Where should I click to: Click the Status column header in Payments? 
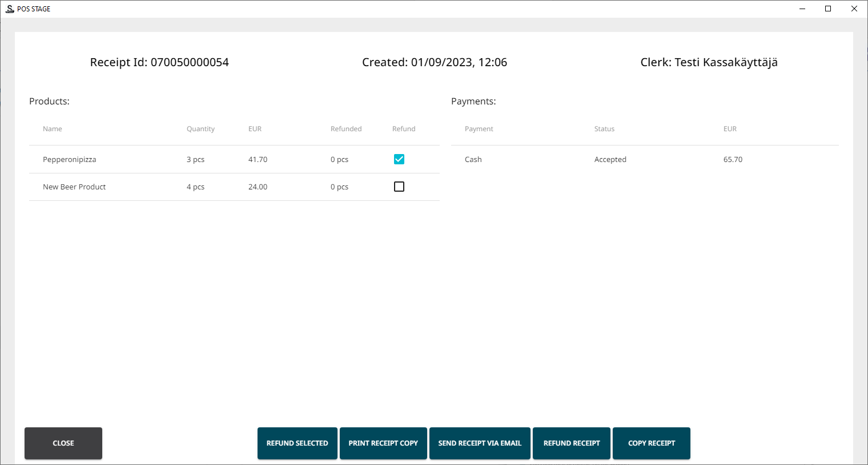(x=604, y=129)
